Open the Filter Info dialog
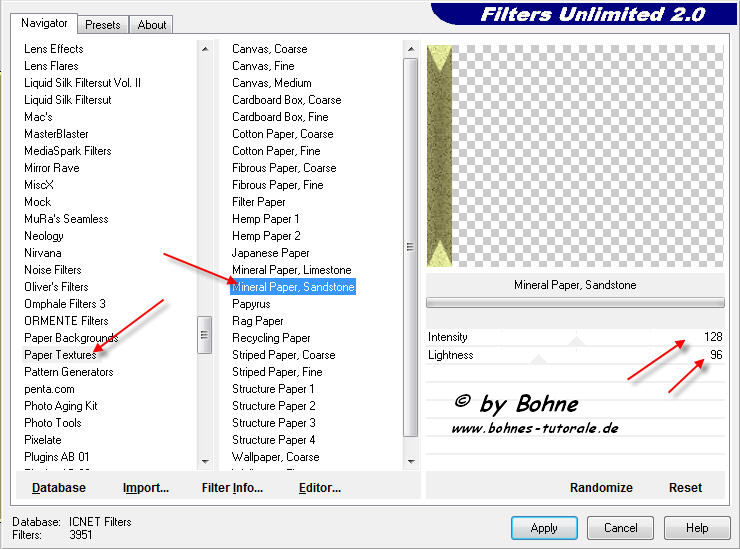 [x=232, y=488]
